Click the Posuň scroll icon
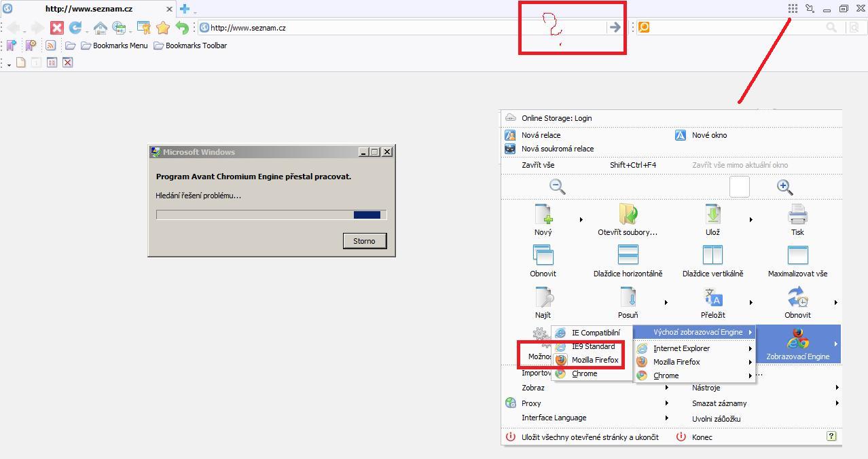Screen dimensions: 868x459 pos(628,297)
